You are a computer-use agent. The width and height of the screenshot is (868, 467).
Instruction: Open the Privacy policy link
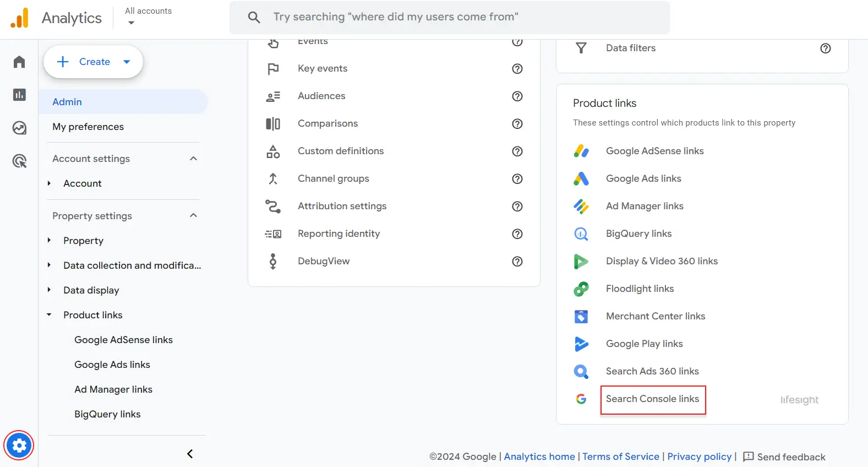click(x=700, y=457)
